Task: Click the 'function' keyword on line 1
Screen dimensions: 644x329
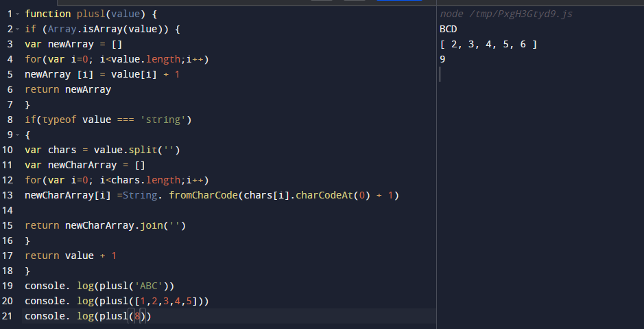Action: (x=47, y=14)
